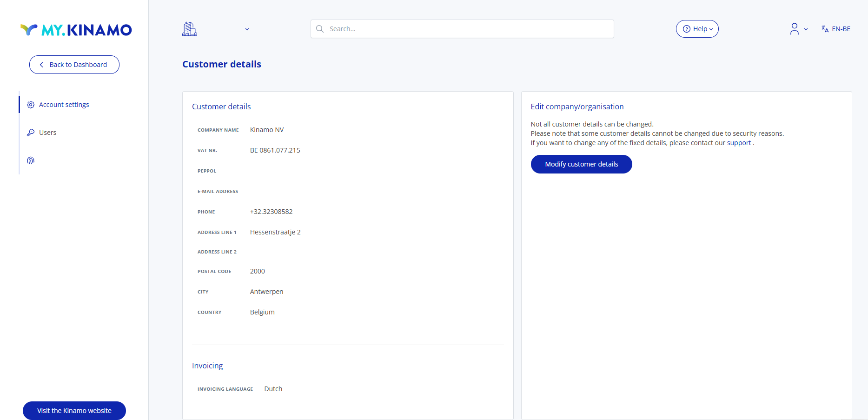Click the language translate icon
Screen dimensions: 868x420
(x=825, y=29)
